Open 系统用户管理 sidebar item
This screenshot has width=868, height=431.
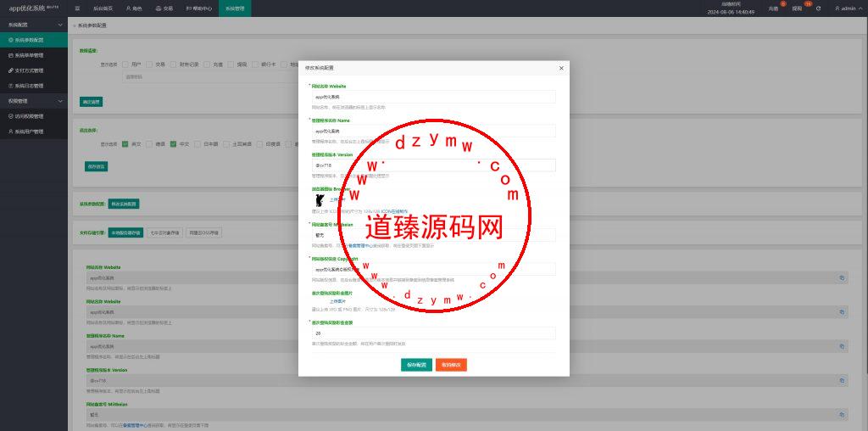coord(34,132)
